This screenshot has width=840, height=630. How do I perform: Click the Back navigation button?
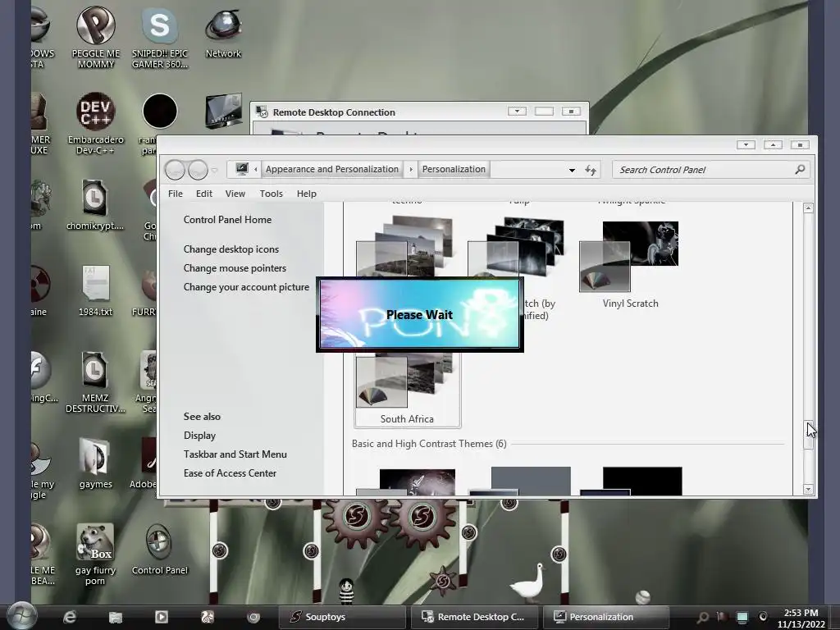175,170
